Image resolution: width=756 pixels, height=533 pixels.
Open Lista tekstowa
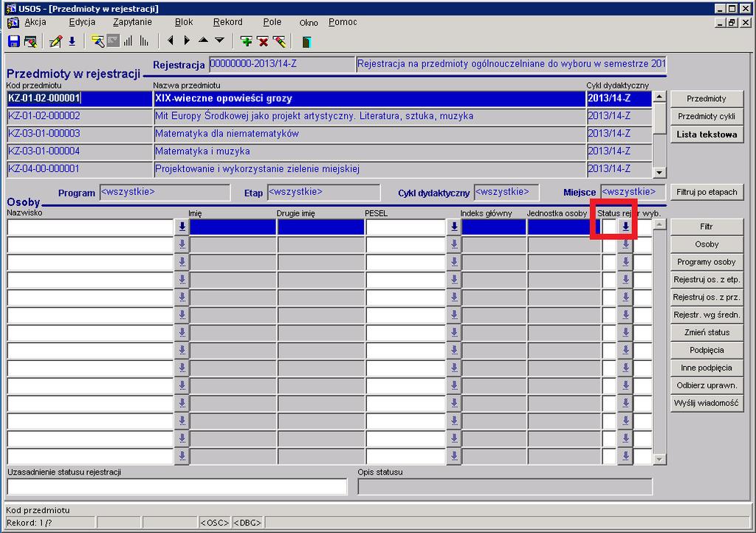707,134
